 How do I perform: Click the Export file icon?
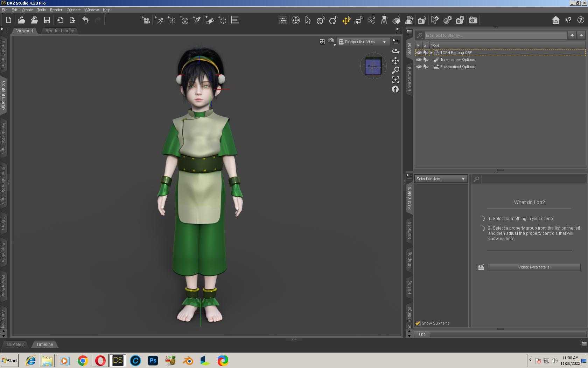click(x=72, y=20)
